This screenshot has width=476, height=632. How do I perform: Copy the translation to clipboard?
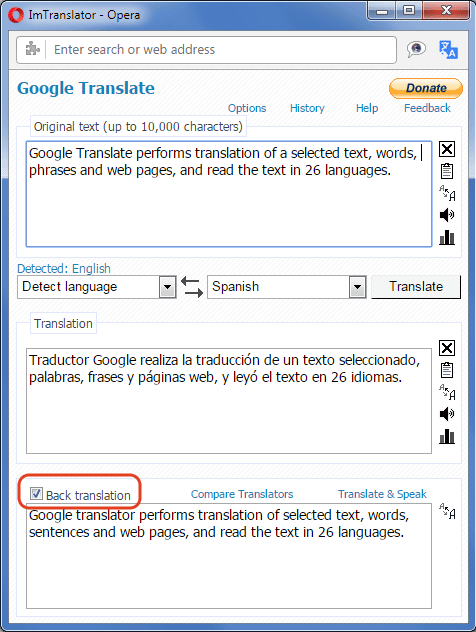click(447, 370)
